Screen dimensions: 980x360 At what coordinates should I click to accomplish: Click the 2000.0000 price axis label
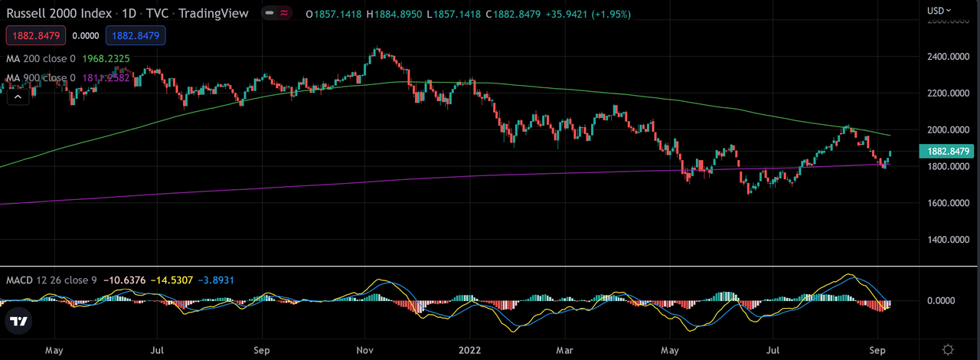tap(949, 130)
